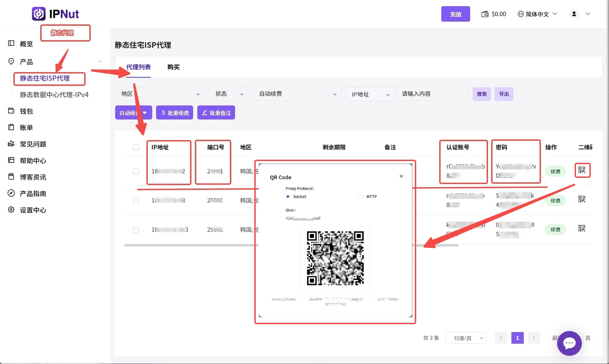Open 产品指南 in the sidebar
Viewport: 609px width, 364px height.
(33, 194)
